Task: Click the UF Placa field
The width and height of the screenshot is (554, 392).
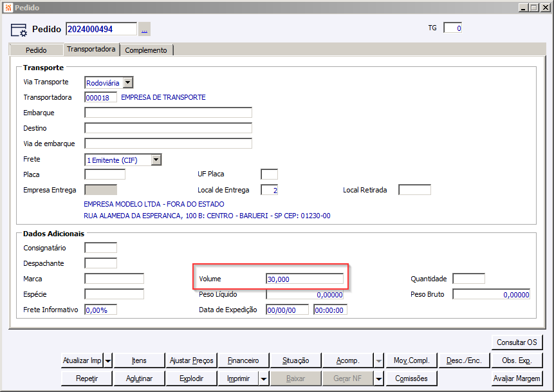Action: click(269, 174)
